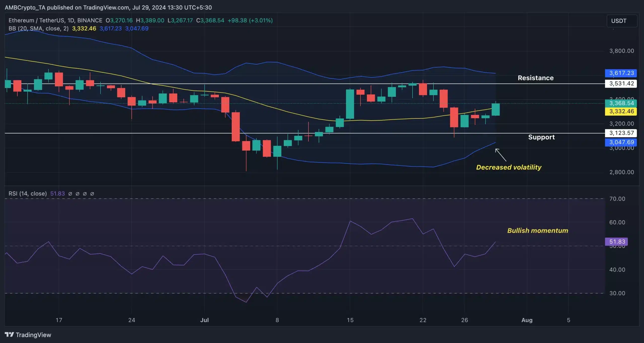
Task: Click the Ethereum / TetherUS symbol title
Action: coord(55,20)
